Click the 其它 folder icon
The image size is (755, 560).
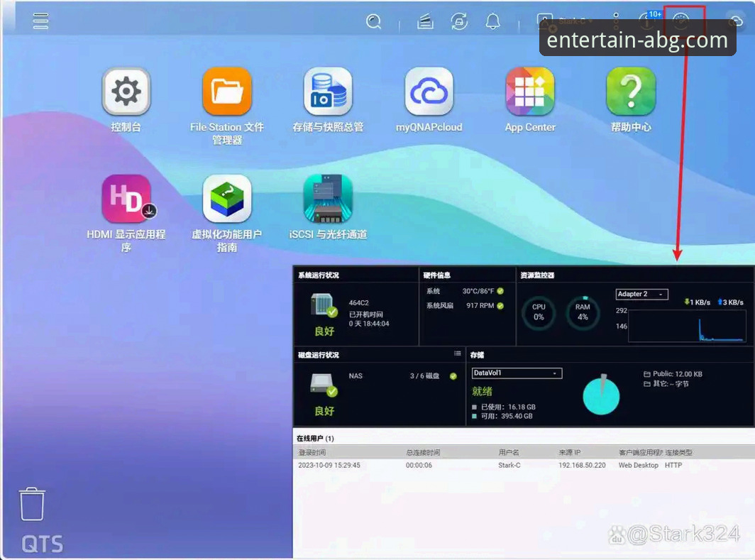pos(647,384)
